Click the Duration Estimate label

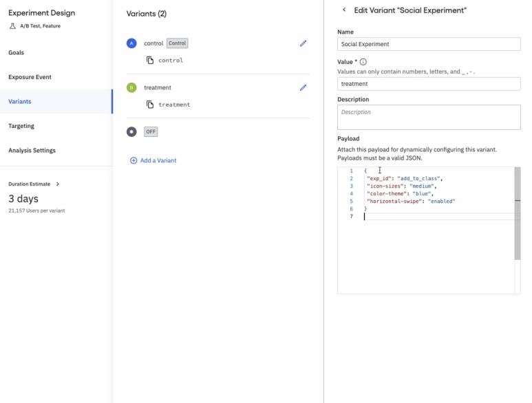tap(29, 184)
